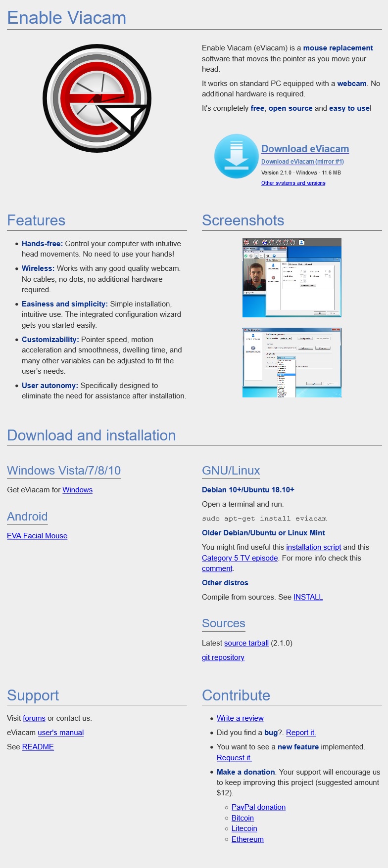Click the Download eViacam main link
The width and height of the screenshot is (388, 868).
point(305,149)
